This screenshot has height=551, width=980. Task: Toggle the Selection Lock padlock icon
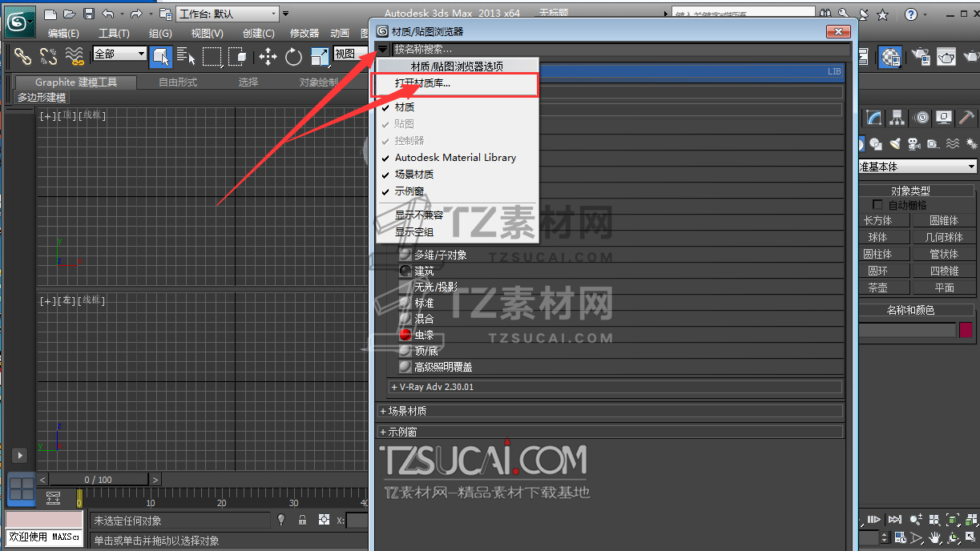[x=302, y=520]
